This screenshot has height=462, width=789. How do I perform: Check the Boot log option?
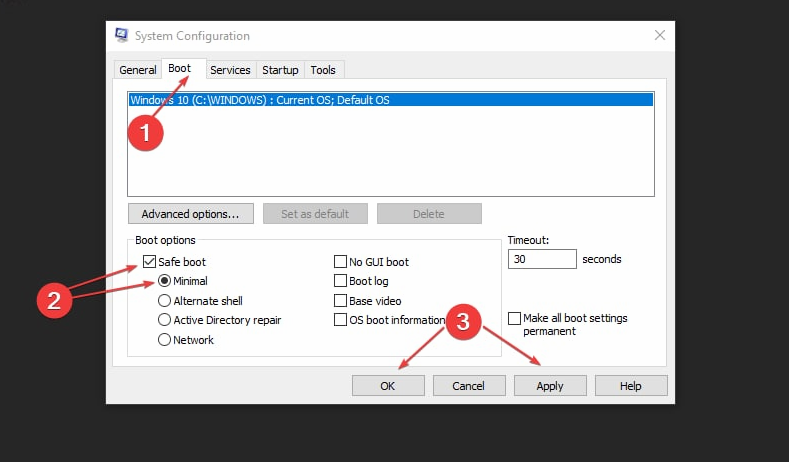(x=340, y=281)
